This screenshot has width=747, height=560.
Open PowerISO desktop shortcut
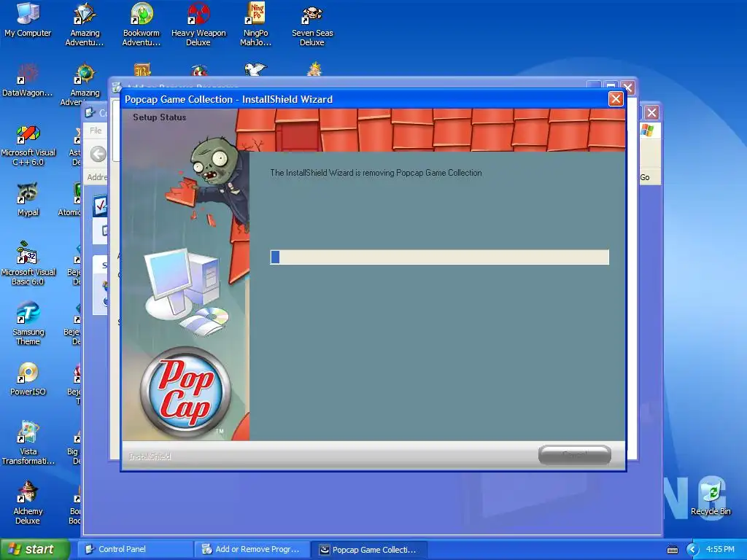[x=28, y=379]
